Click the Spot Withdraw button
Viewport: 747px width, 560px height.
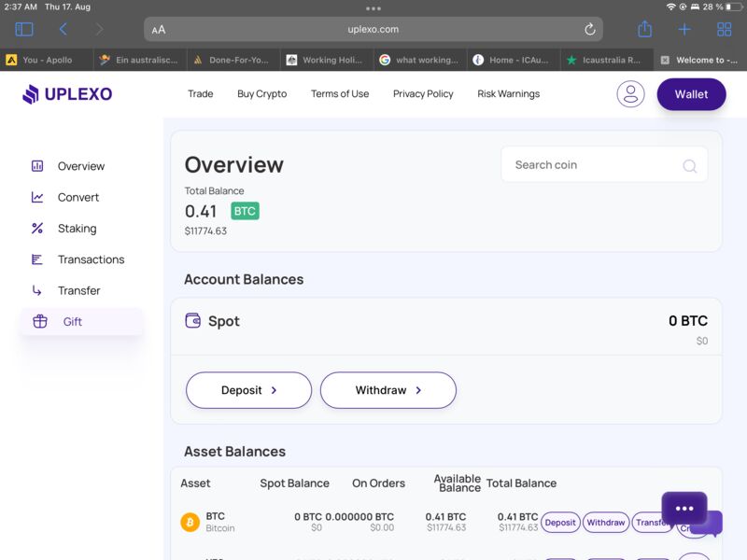[x=388, y=390]
